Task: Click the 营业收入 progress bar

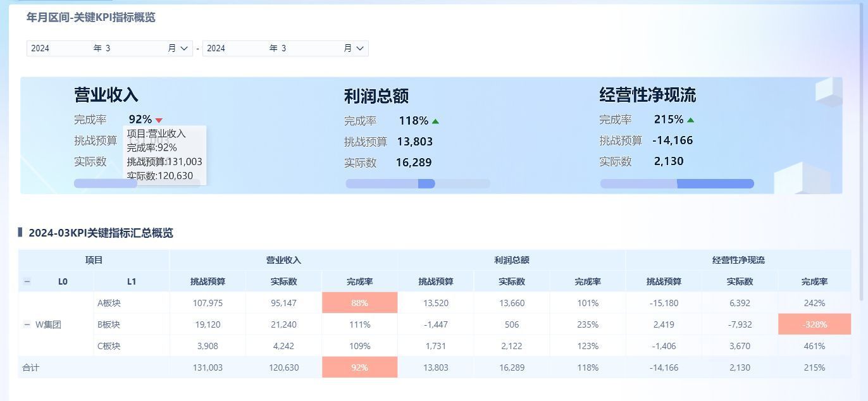Action: point(137,183)
